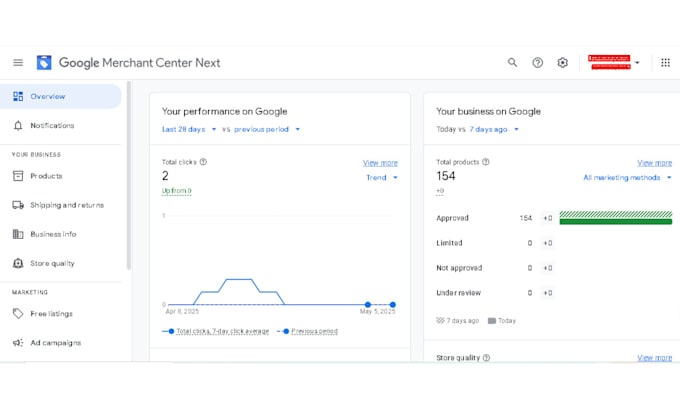Open the account switcher dropdown arrow
This screenshot has height=409, width=680.
point(637,63)
